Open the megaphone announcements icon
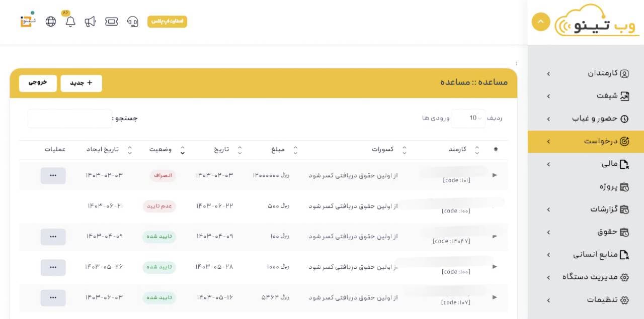 tap(90, 22)
